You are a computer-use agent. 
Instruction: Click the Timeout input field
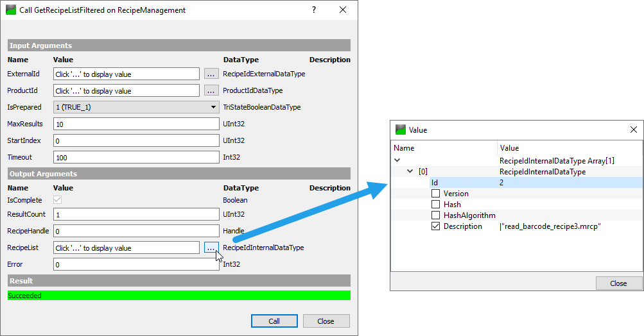coord(136,157)
